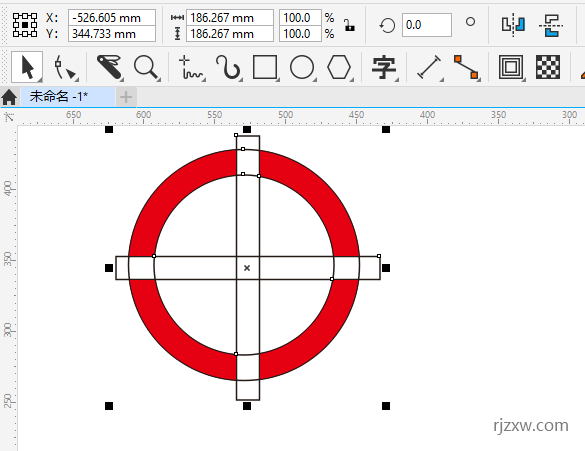Toggle the lock ratio padlock
Screen dimensions: 585x451
coord(349,25)
